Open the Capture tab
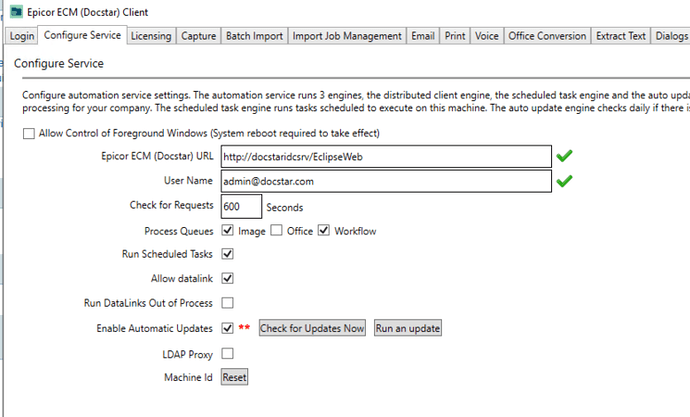This screenshot has height=417, width=690. tap(198, 36)
